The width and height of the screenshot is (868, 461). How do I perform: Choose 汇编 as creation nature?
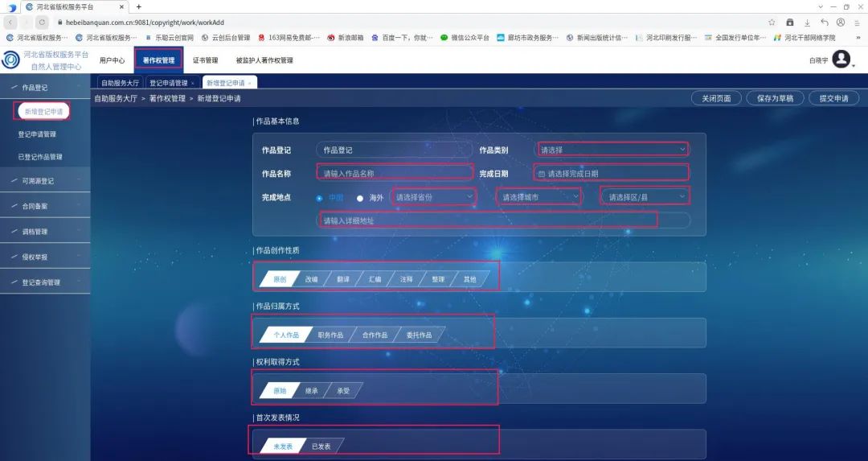click(x=375, y=279)
